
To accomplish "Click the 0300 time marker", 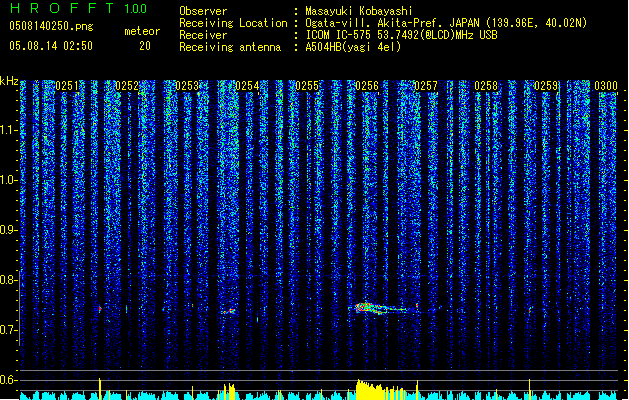I will 606,86.
